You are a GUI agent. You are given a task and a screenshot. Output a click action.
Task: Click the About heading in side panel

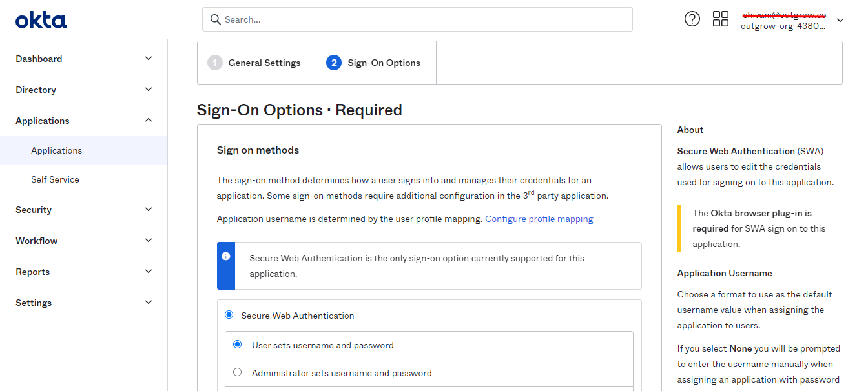click(x=690, y=130)
